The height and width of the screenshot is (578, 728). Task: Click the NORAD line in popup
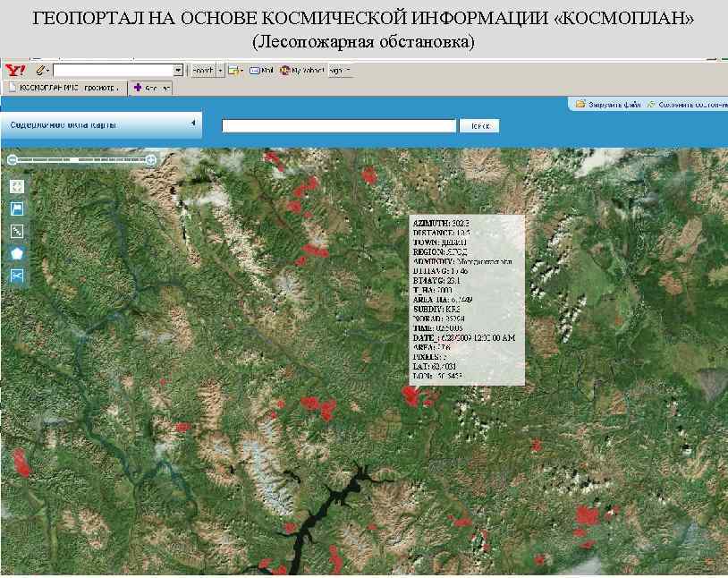(x=438, y=319)
